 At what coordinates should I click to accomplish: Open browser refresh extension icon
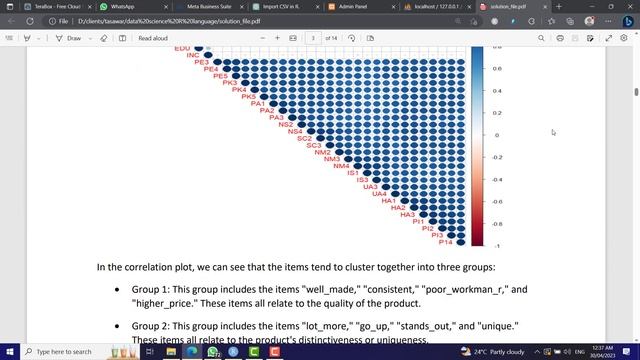click(531, 21)
